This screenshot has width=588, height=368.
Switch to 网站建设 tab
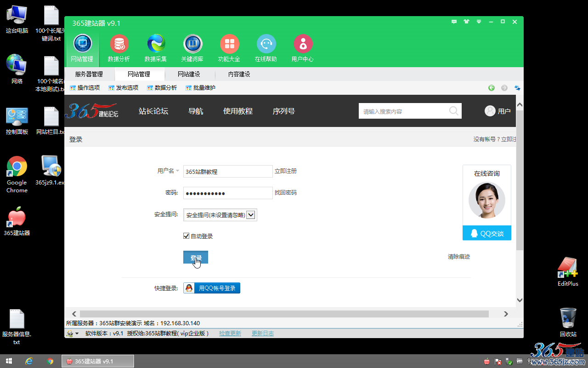189,74
